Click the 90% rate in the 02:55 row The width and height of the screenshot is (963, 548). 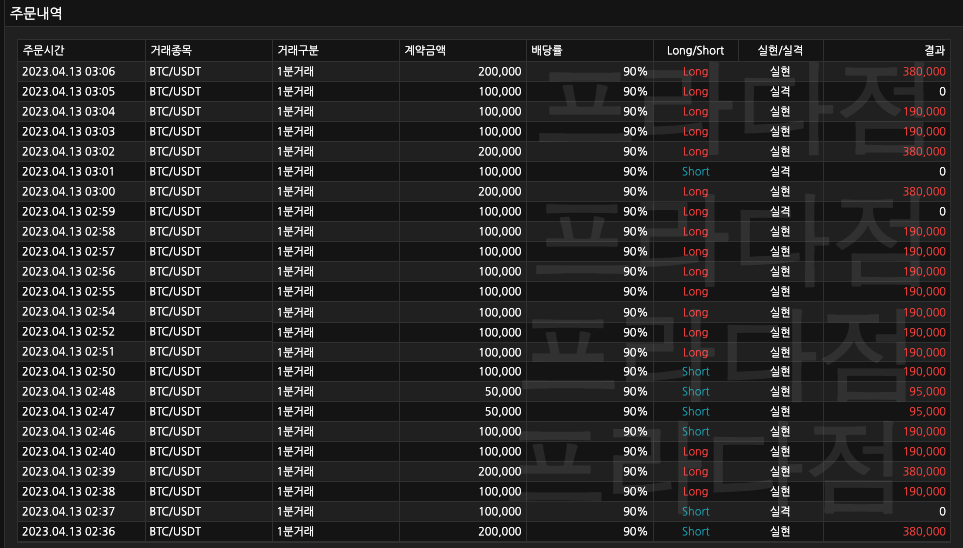635,291
